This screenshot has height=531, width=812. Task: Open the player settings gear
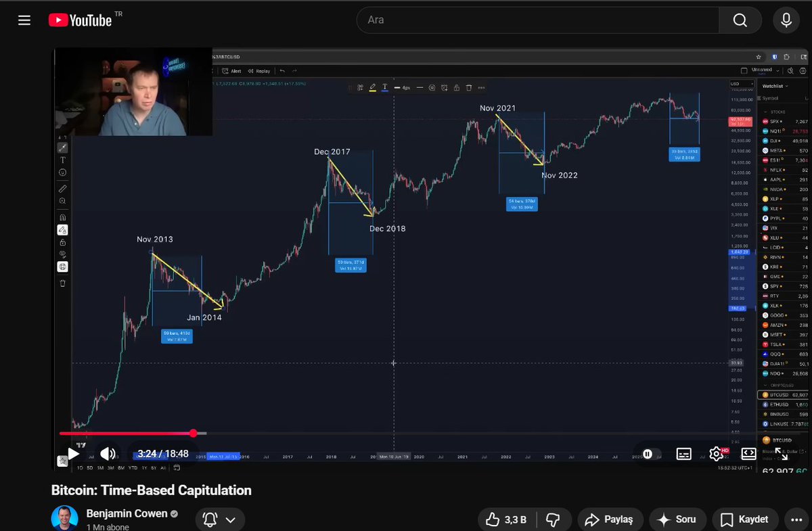[717, 454]
